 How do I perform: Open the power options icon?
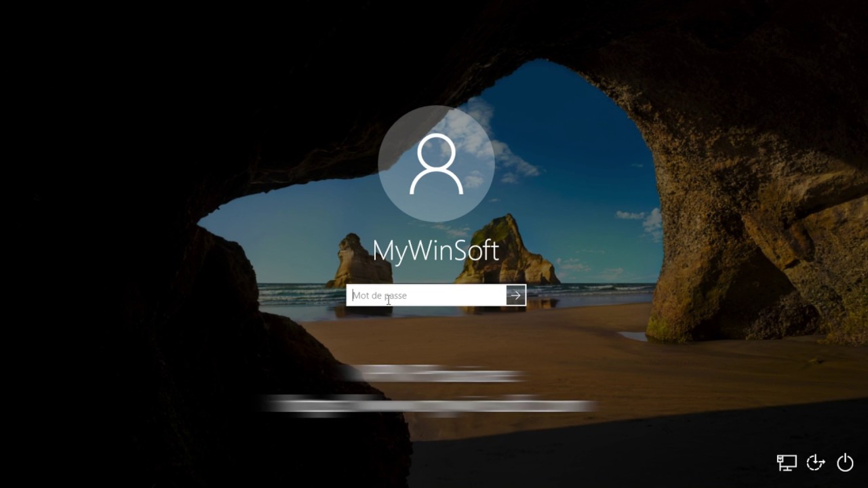click(845, 462)
